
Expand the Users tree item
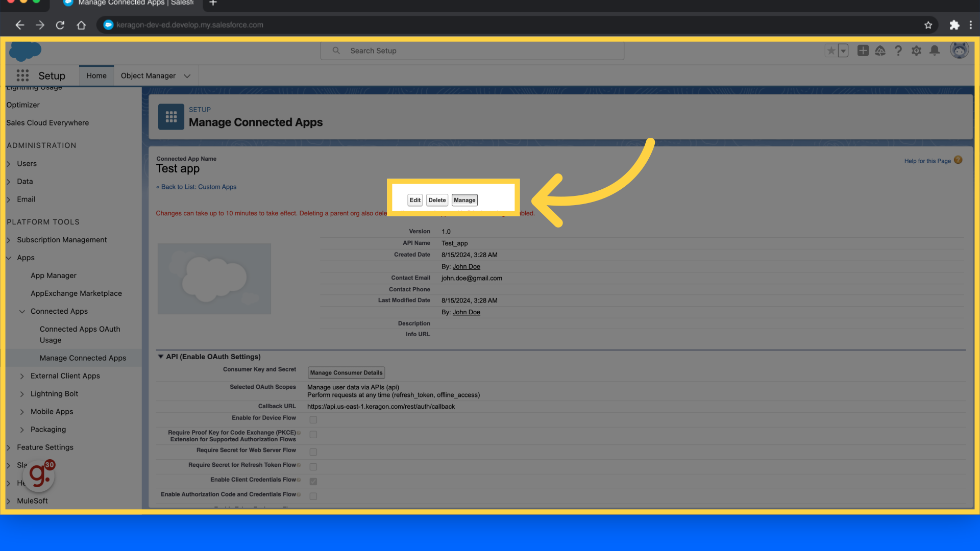point(9,164)
